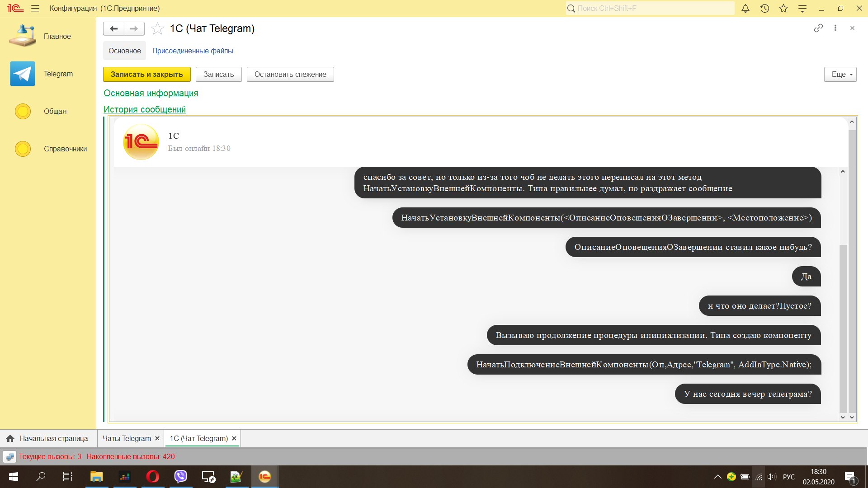Open the notifications bell icon

coord(745,8)
